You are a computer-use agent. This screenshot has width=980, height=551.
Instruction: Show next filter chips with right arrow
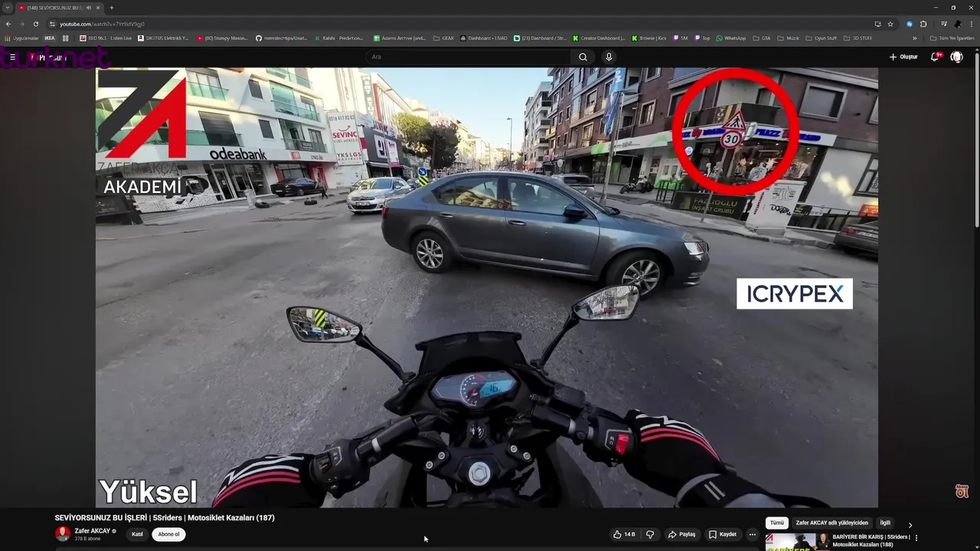[910, 525]
